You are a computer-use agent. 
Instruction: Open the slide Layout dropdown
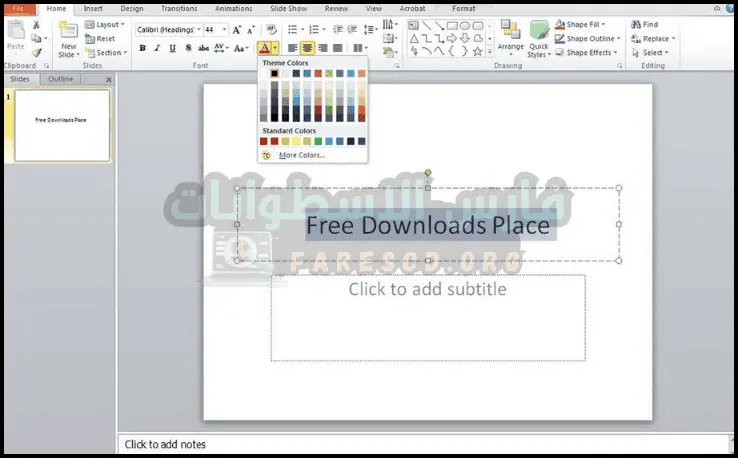[107, 25]
